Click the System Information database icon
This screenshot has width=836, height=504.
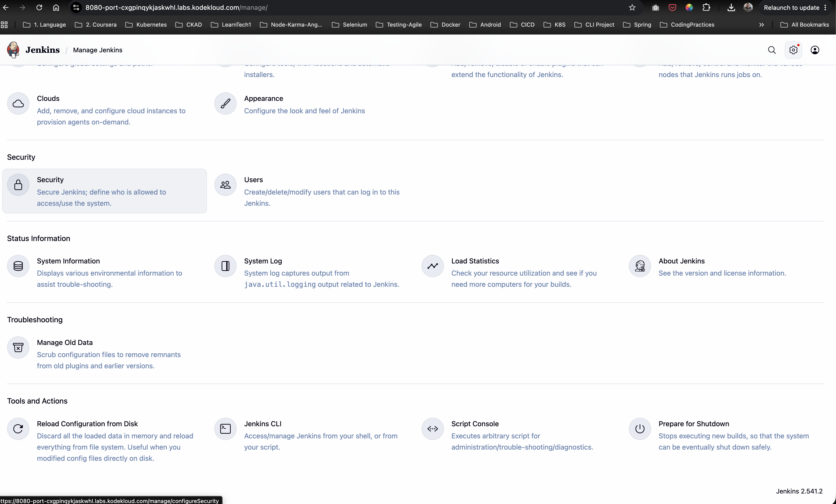point(18,266)
